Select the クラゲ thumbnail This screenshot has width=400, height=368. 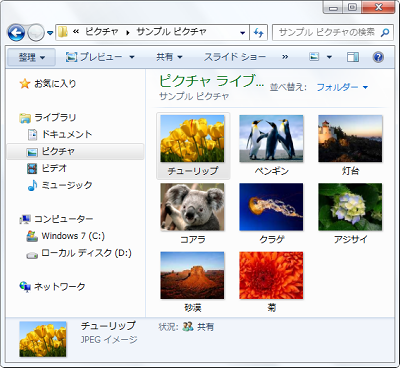(271, 207)
